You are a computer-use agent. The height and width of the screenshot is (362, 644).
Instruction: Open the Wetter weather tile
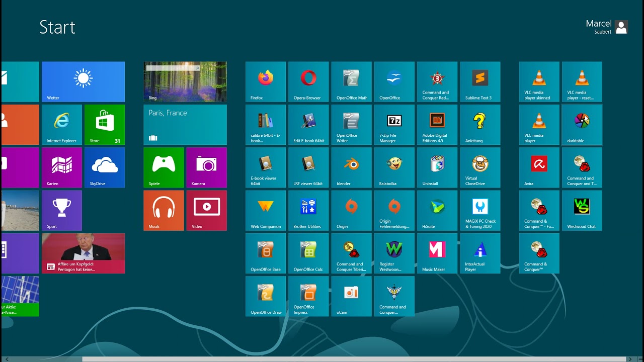(x=83, y=82)
